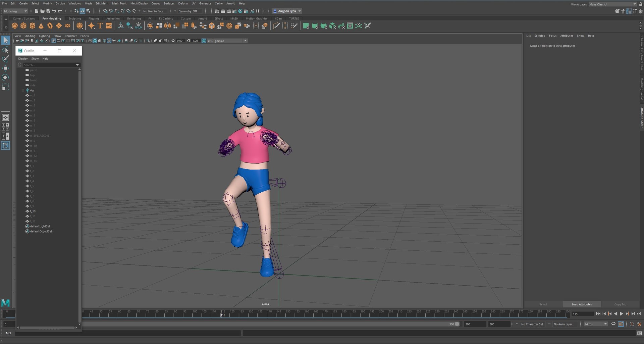
Task: Open the 24 fps frame rate dropdown
Action: point(596,324)
